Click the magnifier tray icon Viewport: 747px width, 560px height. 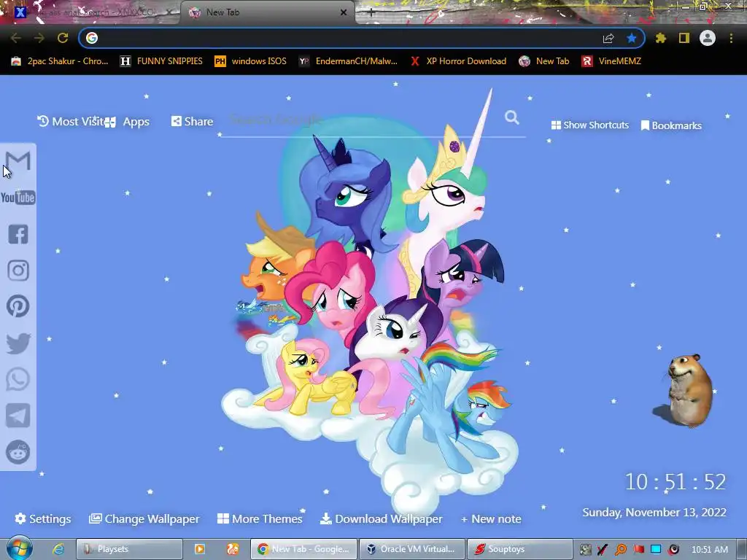[x=620, y=550]
